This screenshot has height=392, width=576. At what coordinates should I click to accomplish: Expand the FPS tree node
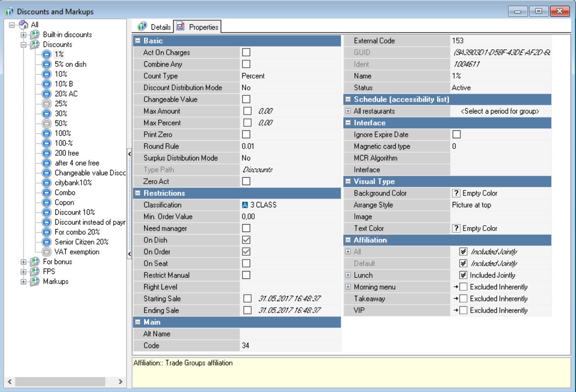[x=23, y=272]
